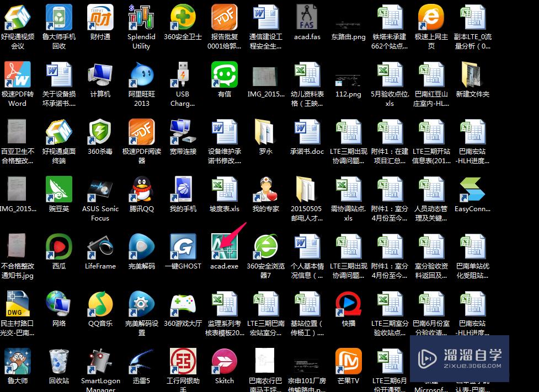Open 监理系列考核表模板 spreadsheet
The image size is (539, 392).
[x=224, y=304]
